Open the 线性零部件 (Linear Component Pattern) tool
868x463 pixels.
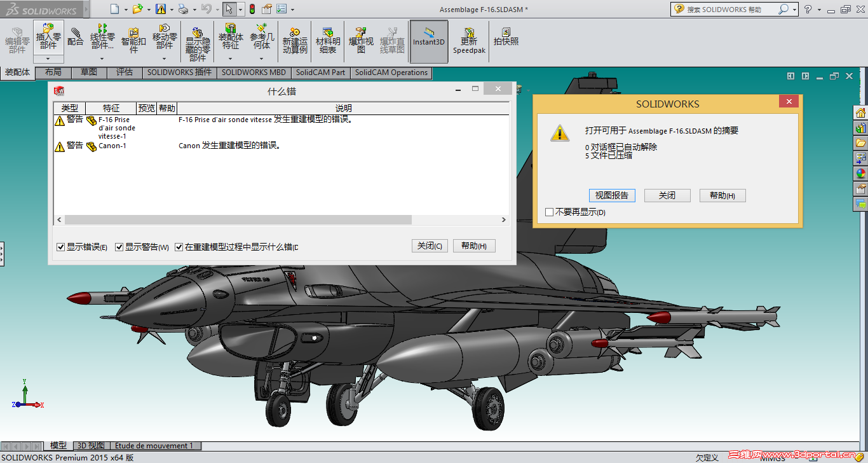click(102, 38)
